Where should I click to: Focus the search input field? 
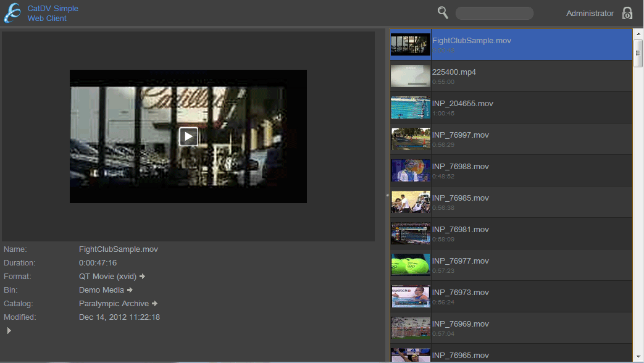click(495, 13)
